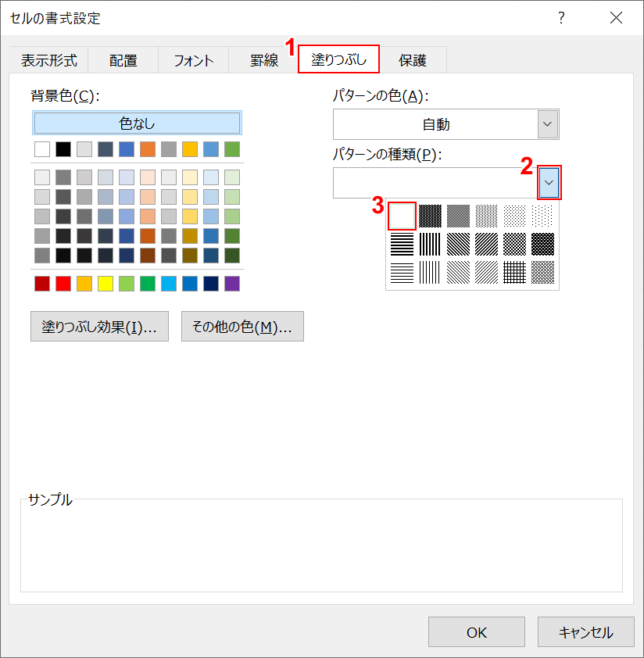Click the 自動 pattern color combo box
644x658 pixels.
tap(445, 124)
